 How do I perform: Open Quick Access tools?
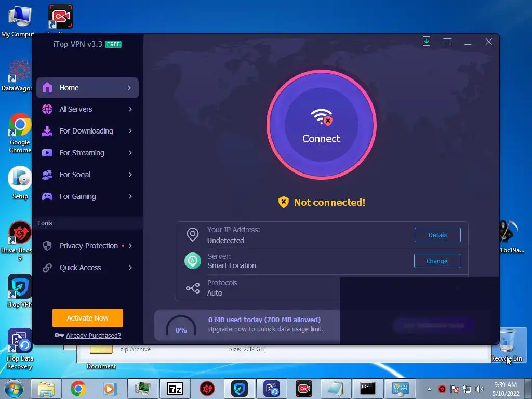pos(87,268)
